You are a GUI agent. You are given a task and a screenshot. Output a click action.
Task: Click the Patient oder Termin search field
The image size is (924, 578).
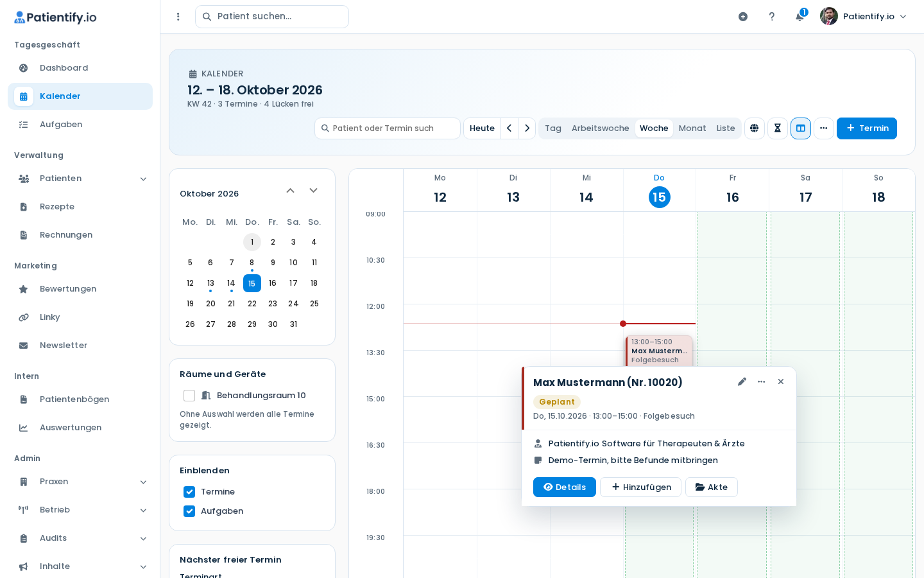[388, 128]
